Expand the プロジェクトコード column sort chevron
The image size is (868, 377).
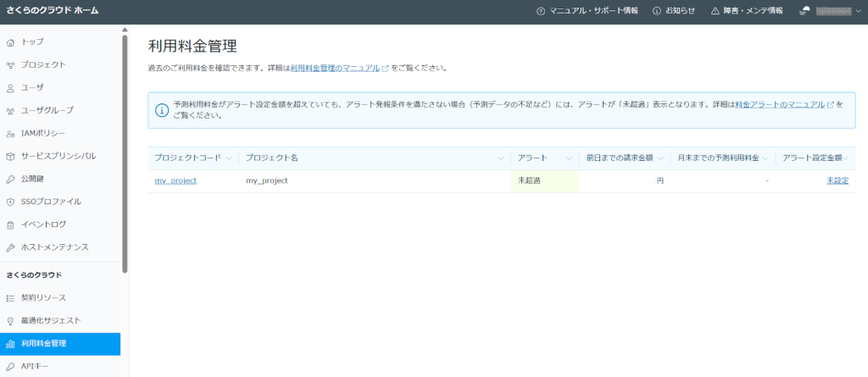(229, 158)
